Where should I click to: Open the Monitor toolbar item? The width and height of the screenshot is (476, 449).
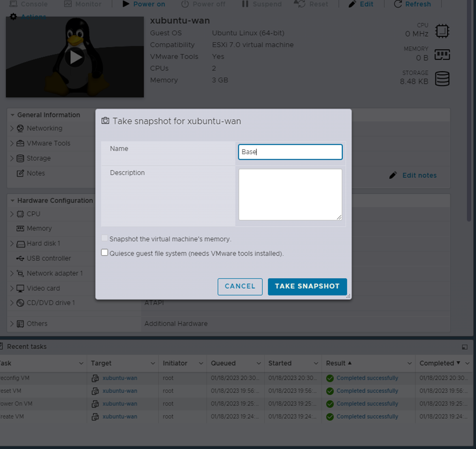(83, 4)
